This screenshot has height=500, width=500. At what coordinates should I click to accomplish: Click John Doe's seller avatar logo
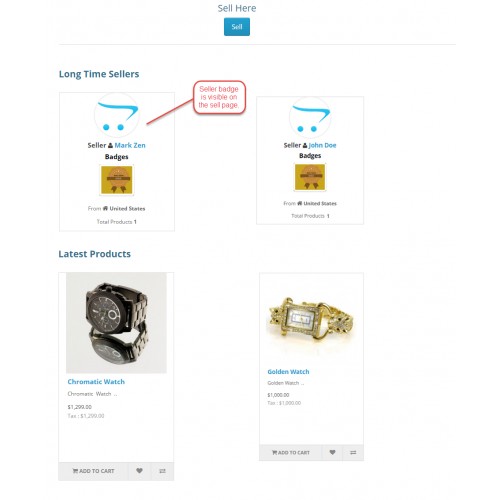[x=310, y=118]
